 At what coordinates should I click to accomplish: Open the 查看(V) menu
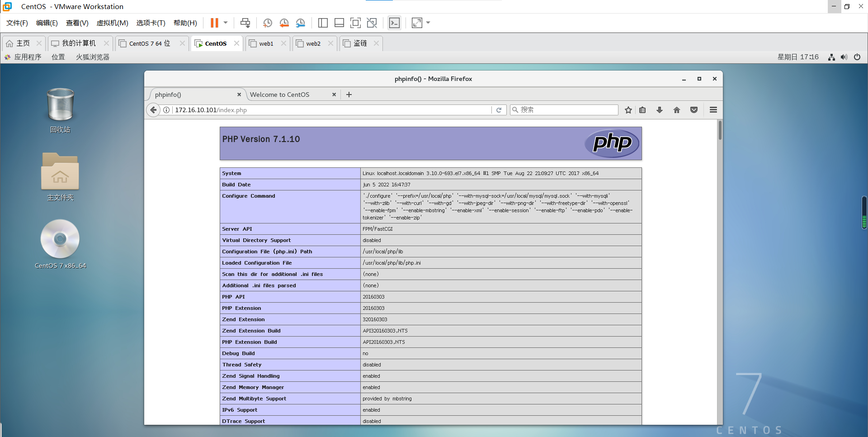click(77, 23)
